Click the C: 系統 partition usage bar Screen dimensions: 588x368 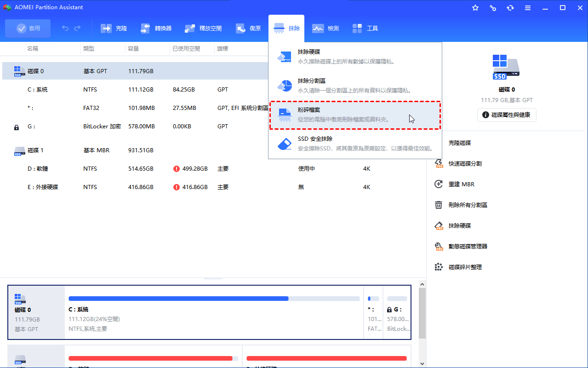(x=214, y=299)
